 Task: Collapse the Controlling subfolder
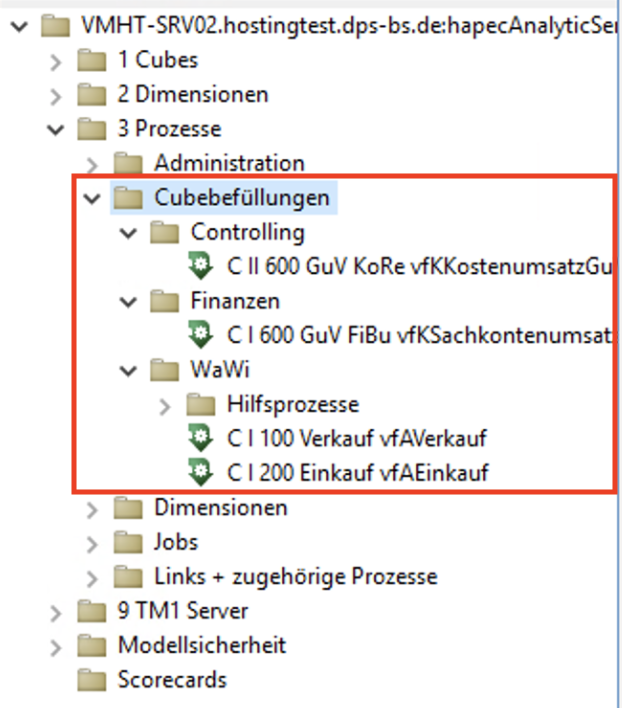tap(129, 233)
